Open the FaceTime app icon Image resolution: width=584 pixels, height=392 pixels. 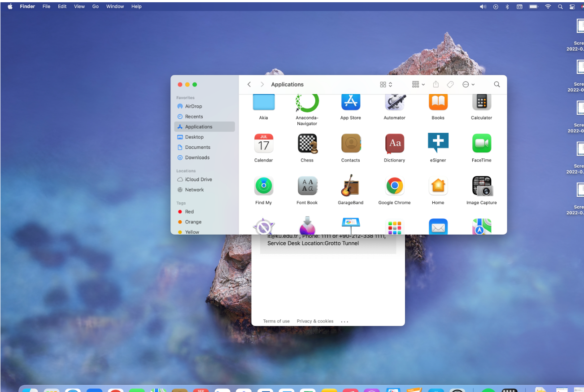(481, 144)
